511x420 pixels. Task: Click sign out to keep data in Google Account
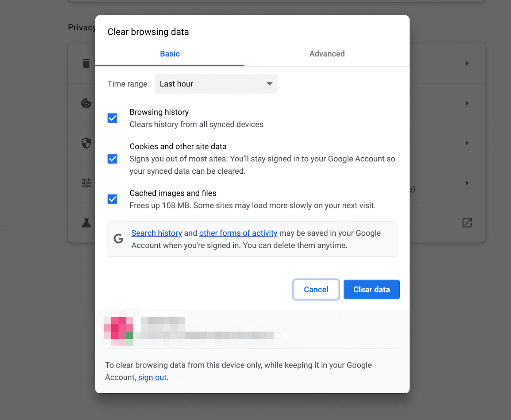point(152,377)
